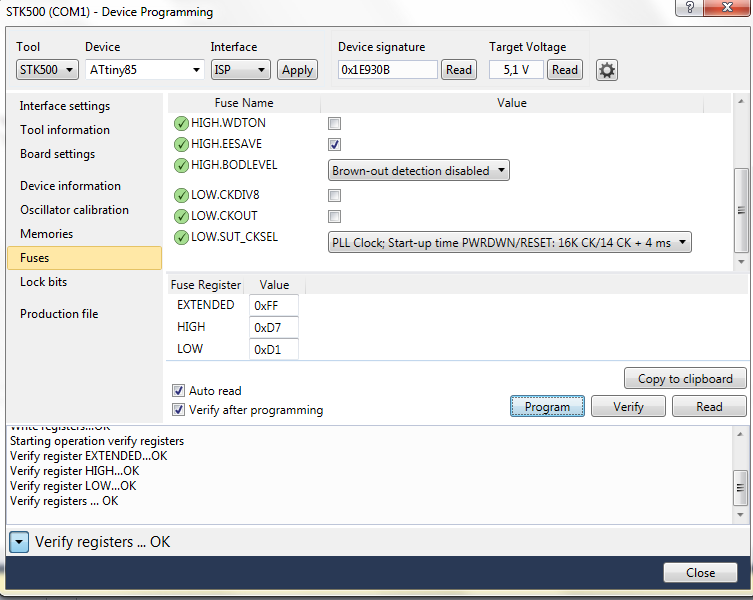Screen dimensions: 753x600
Task: Open Brown-out detection BODLEVEL dropdown
Action: pos(418,171)
